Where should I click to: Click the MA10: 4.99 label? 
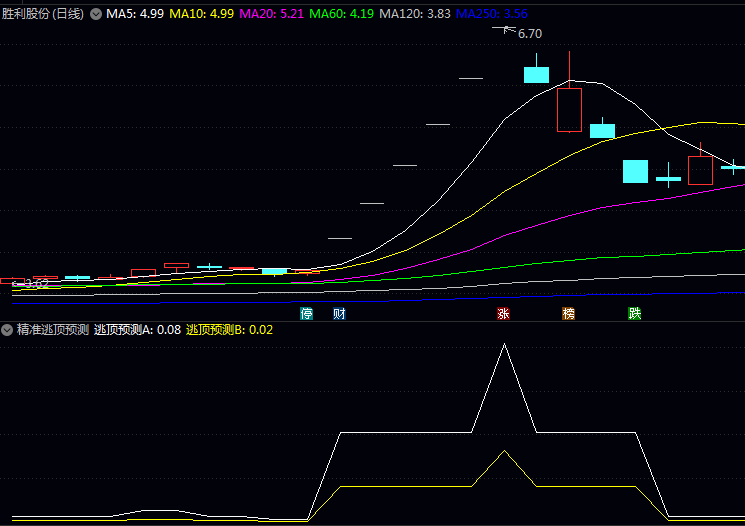click(x=201, y=14)
